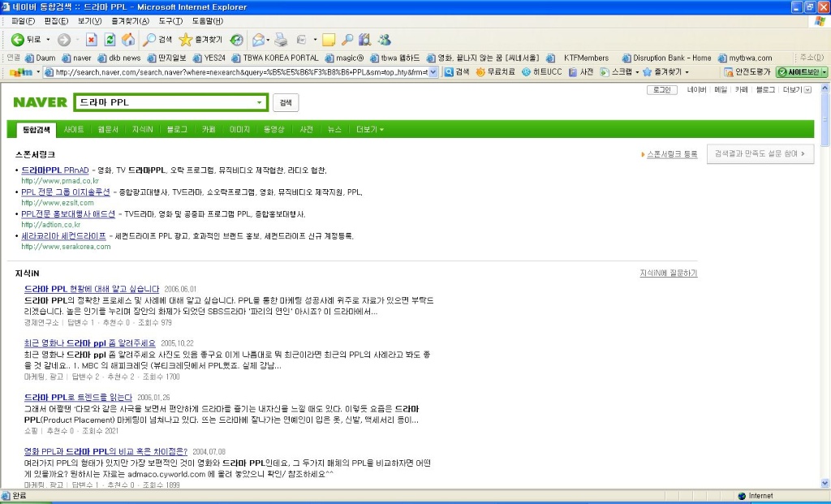Open the 스폰서링크 등록 link
This screenshot has width=831, height=504.
pyautogui.click(x=672, y=154)
